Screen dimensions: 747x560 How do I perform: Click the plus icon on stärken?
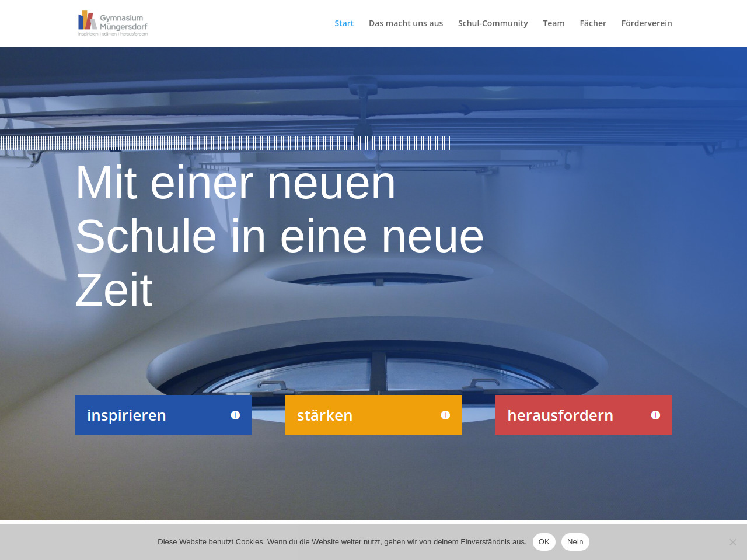tap(445, 415)
